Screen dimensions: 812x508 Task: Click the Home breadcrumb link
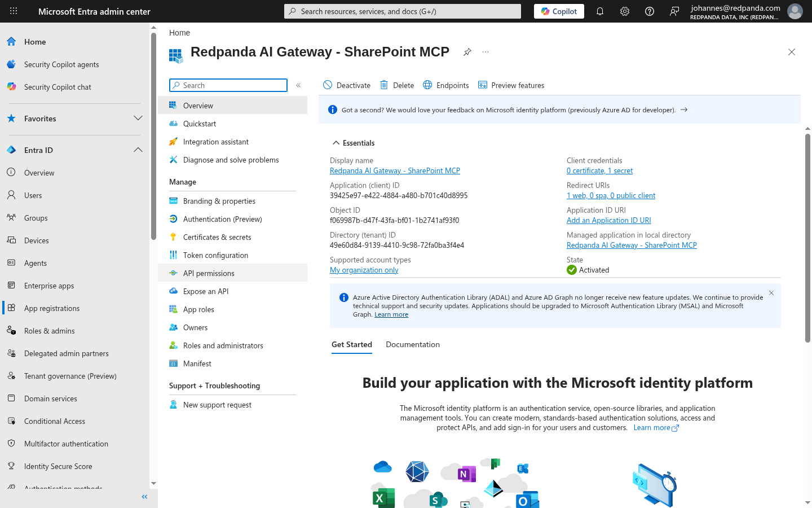pos(179,33)
